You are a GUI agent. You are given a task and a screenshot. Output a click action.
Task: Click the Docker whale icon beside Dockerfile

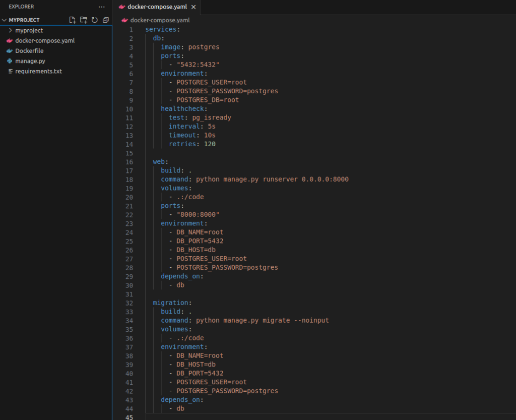pyautogui.click(x=10, y=51)
